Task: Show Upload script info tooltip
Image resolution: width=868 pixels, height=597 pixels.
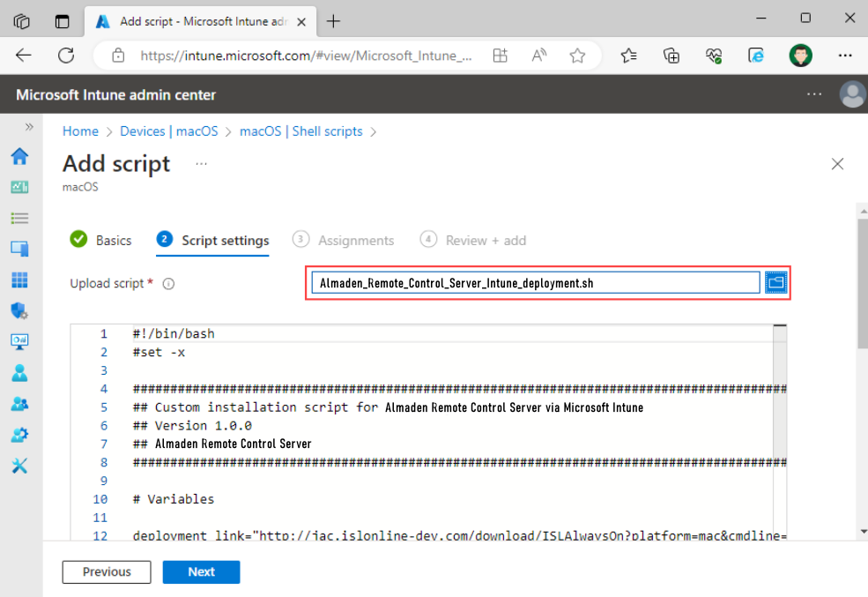Action: pyautogui.click(x=168, y=284)
